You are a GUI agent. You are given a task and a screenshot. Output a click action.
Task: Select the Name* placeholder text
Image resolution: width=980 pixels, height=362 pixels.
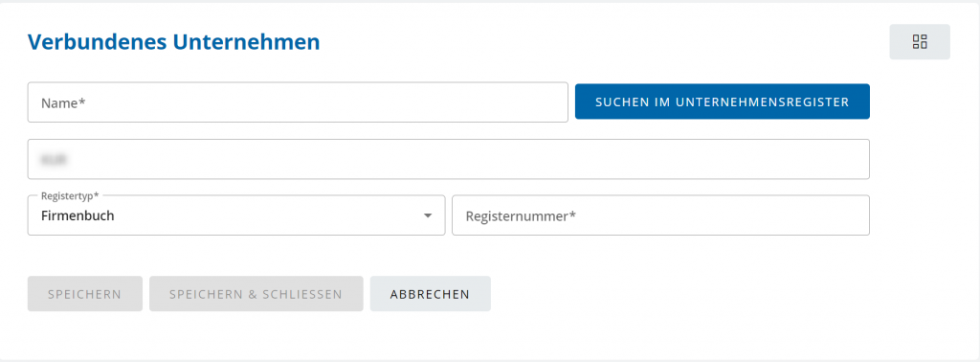click(63, 103)
